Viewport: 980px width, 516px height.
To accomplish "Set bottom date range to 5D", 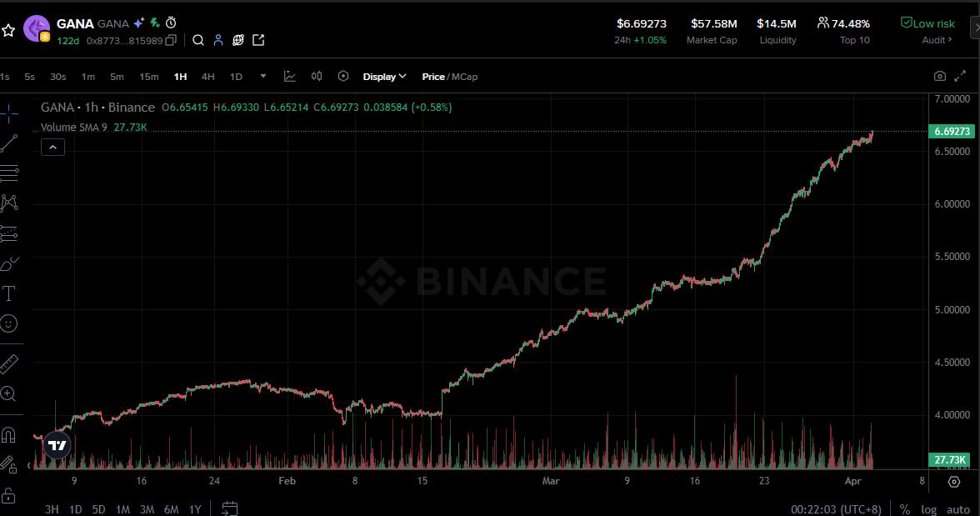I will [x=98, y=509].
